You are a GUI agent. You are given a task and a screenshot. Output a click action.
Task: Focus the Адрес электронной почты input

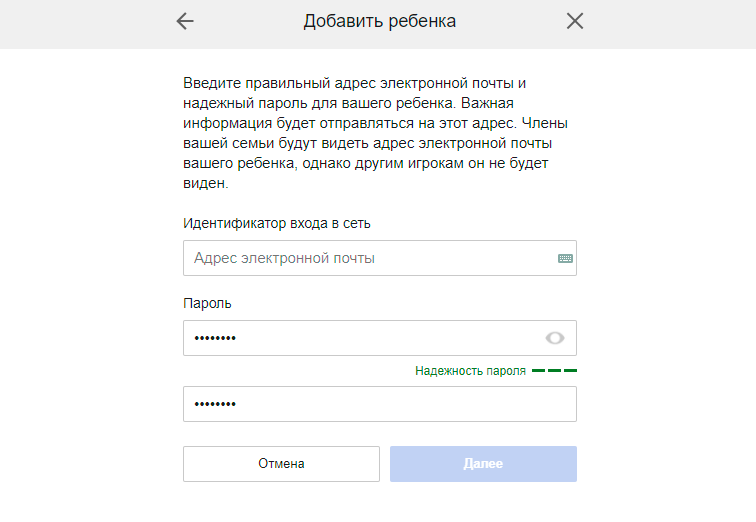click(x=380, y=258)
